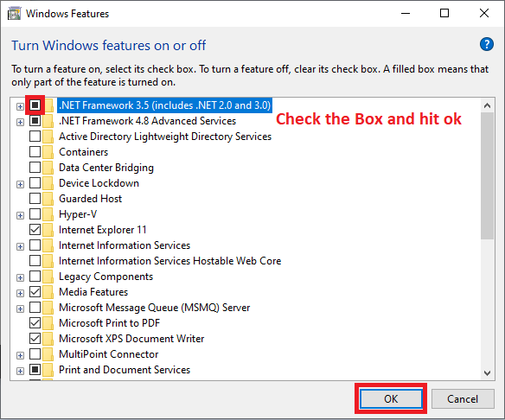Click the Windows Features title bar icon
The width and height of the screenshot is (505, 420).
pyautogui.click(x=14, y=14)
